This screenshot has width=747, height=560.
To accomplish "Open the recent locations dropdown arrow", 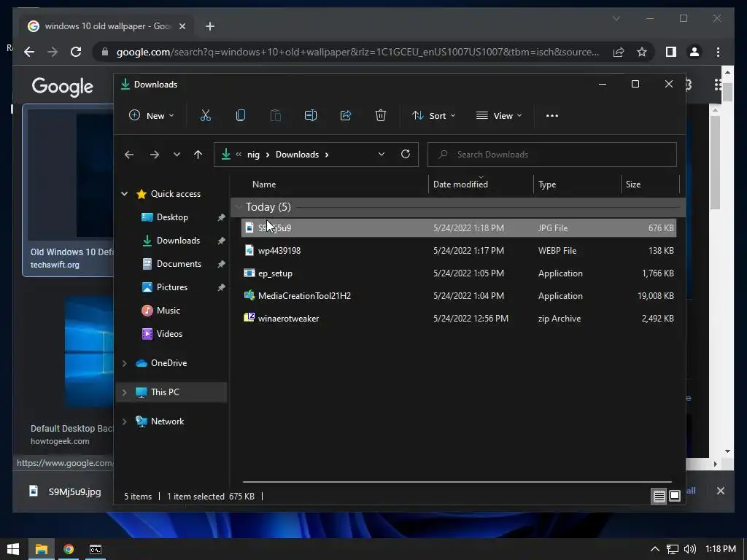I will tap(177, 155).
